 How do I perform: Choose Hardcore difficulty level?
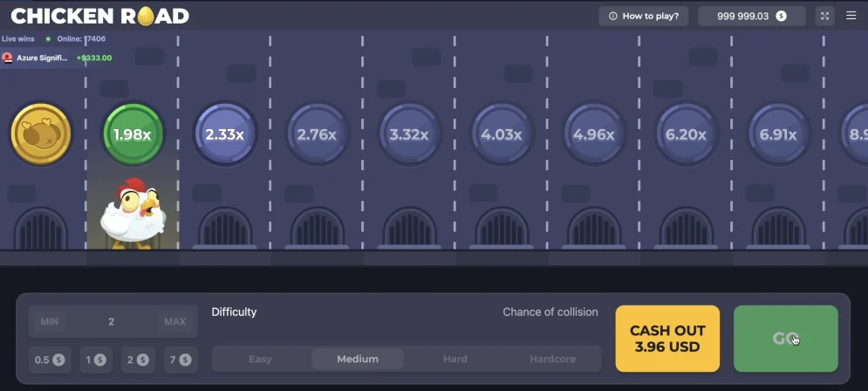553,359
